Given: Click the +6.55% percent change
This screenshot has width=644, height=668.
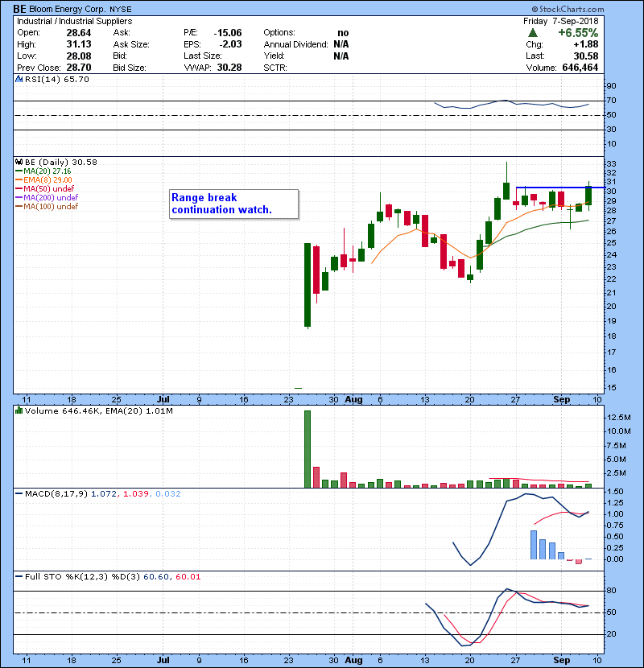Looking at the screenshot, I should 578,33.
